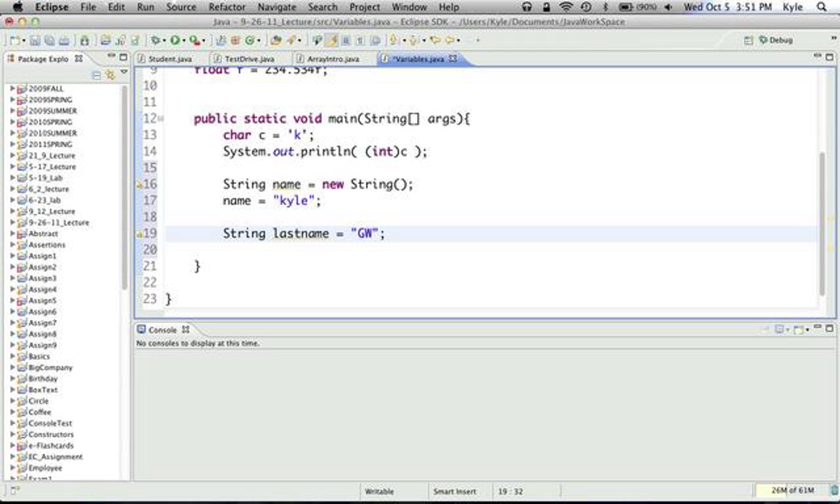The width and height of the screenshot is (840, 504).
Task: Open the Run button dropdown arrow
Action: pyautogui.click(x=184, y=41)
